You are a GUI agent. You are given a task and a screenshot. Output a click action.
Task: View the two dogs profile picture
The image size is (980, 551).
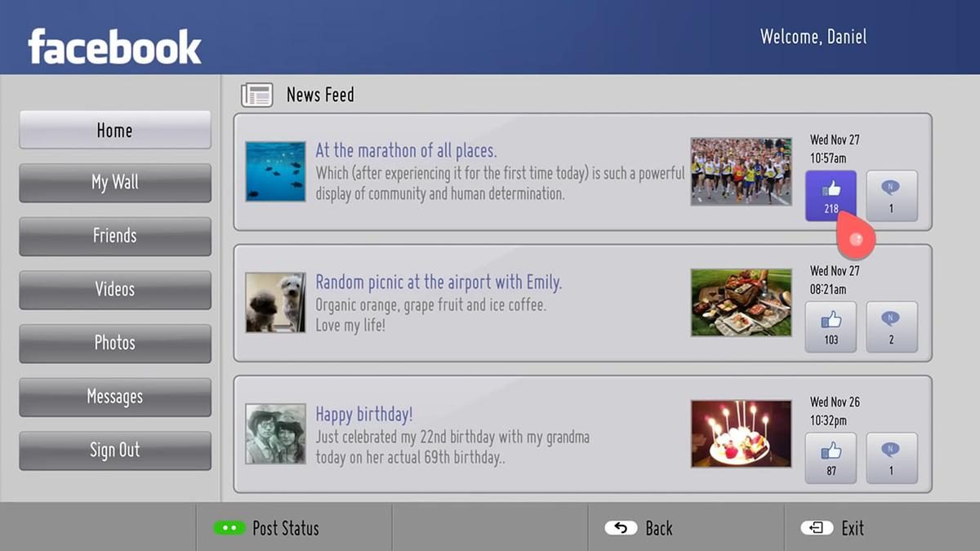point(276,303)
